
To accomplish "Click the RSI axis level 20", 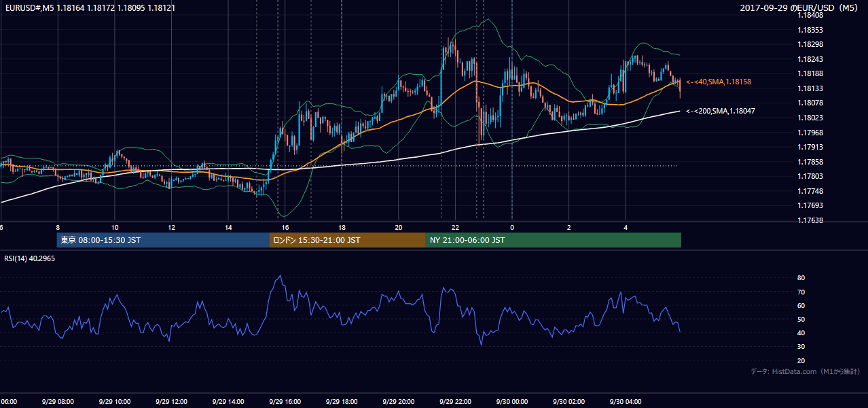I will (801, 360).
